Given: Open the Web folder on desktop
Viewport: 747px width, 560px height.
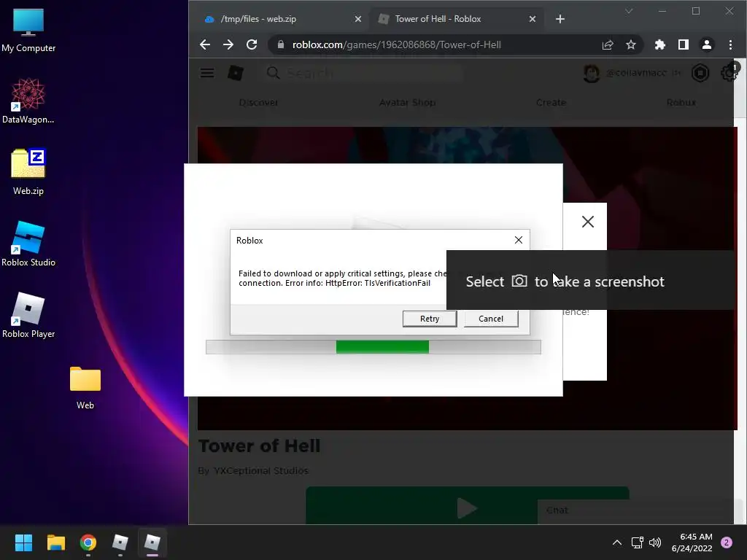Looking at the screenshot, I should click(x=85, y=386).
